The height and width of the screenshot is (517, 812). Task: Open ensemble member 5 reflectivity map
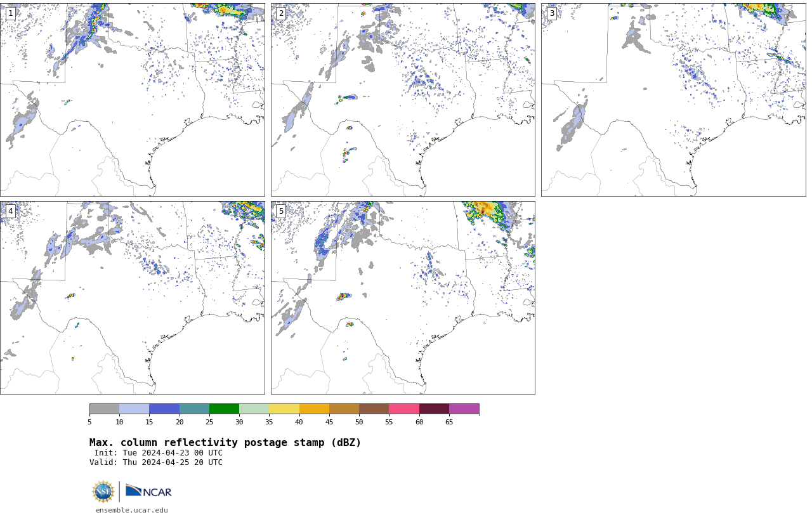click(403, 298)
